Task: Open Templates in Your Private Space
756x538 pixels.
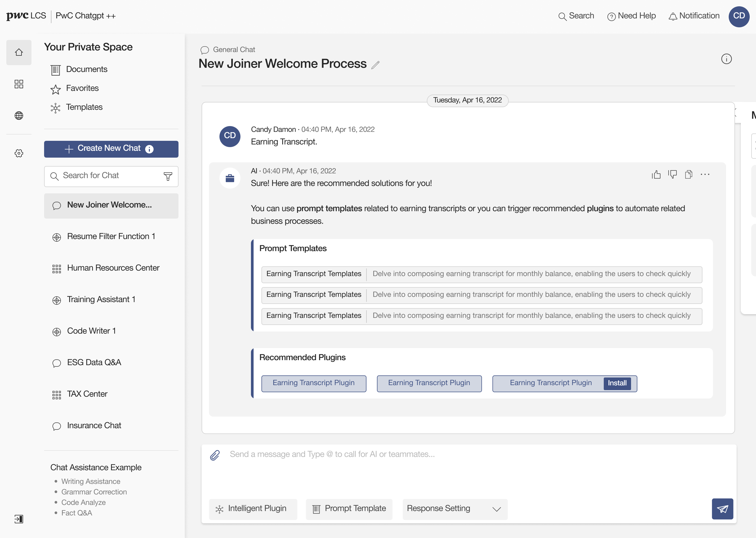Action: [x=84, y=107]
